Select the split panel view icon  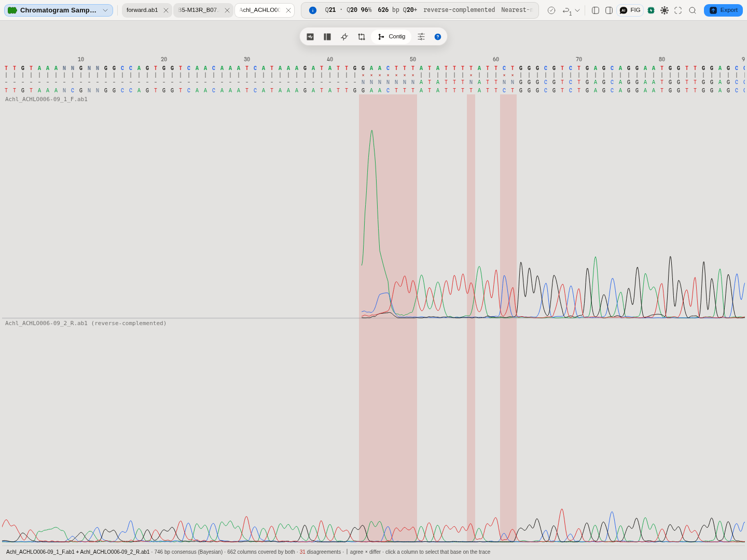coord(327,37)
